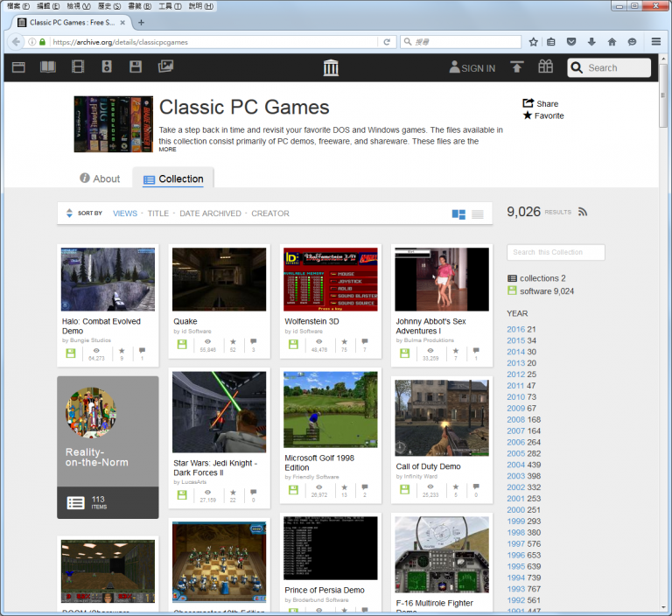Viewport: 672px width, 616px height.
Task: Open Call of Duty Demo thumbnail
Action: pyautogui.click(x=442, y=418)
